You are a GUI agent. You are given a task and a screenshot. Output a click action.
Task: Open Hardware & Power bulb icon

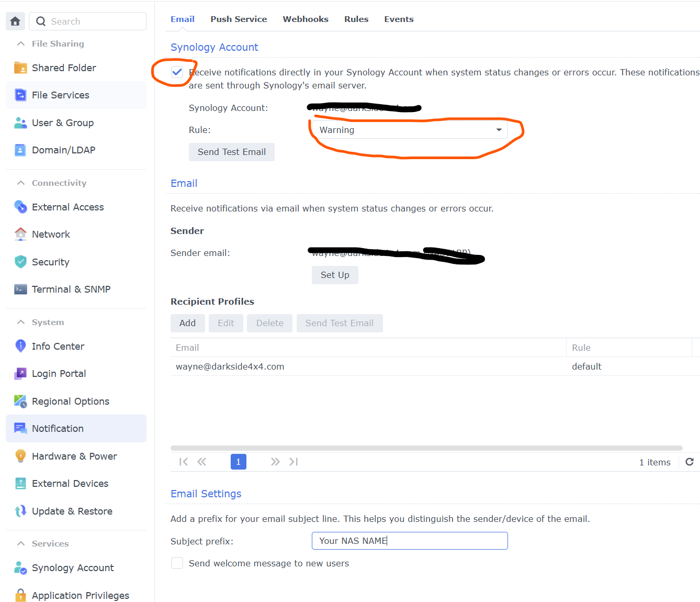pyautogui.click(x=20, y=456)
